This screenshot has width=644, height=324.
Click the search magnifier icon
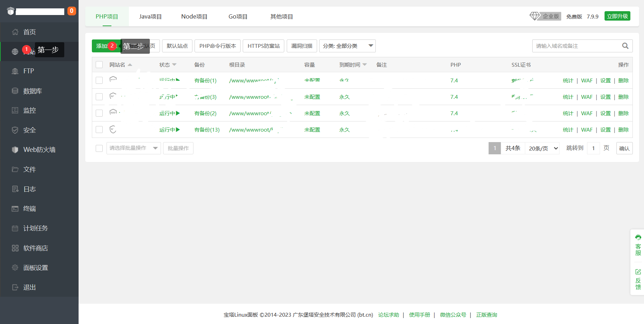(x=625, y=46)
